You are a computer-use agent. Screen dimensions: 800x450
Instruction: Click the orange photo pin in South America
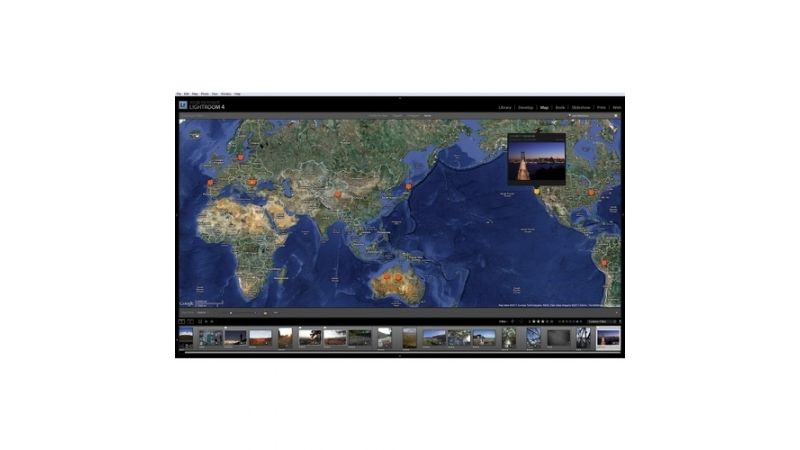604,262
